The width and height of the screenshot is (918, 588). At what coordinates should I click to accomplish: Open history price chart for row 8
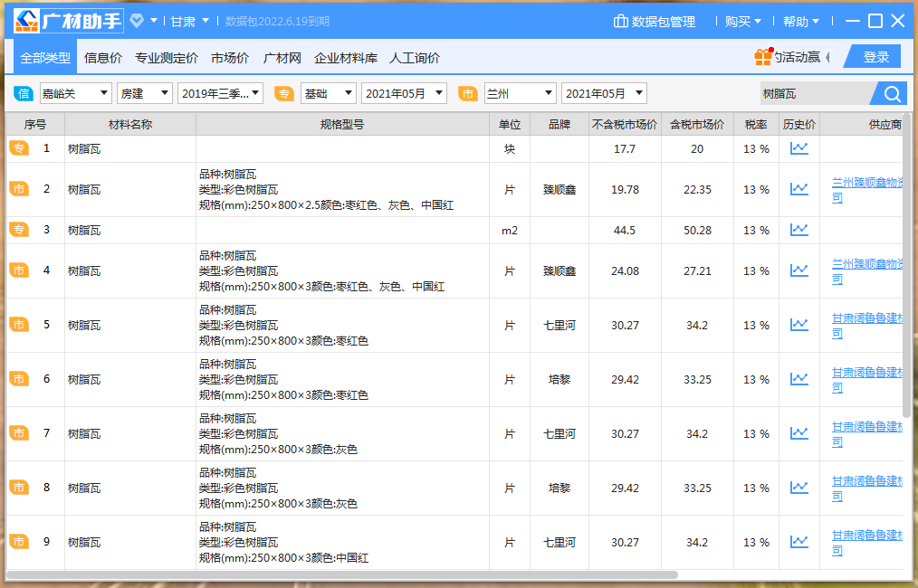(x=799, y=488)
